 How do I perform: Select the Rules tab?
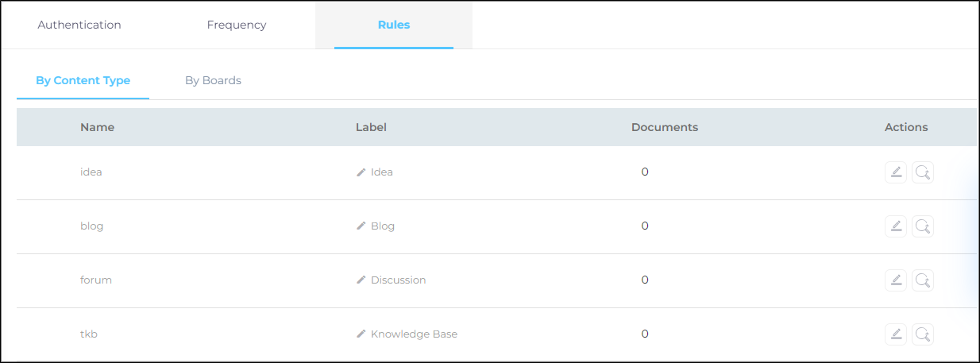pyautogui.click(x=394, y=25)
